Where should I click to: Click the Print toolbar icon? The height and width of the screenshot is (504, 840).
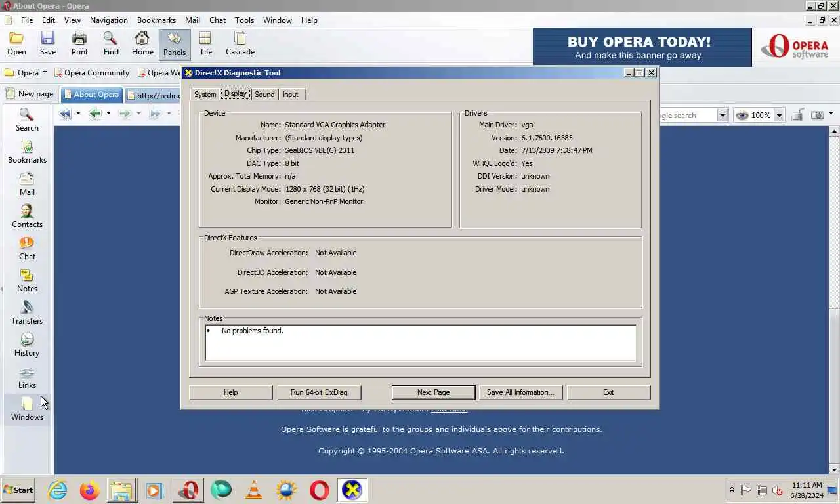(x=79, y=44)
